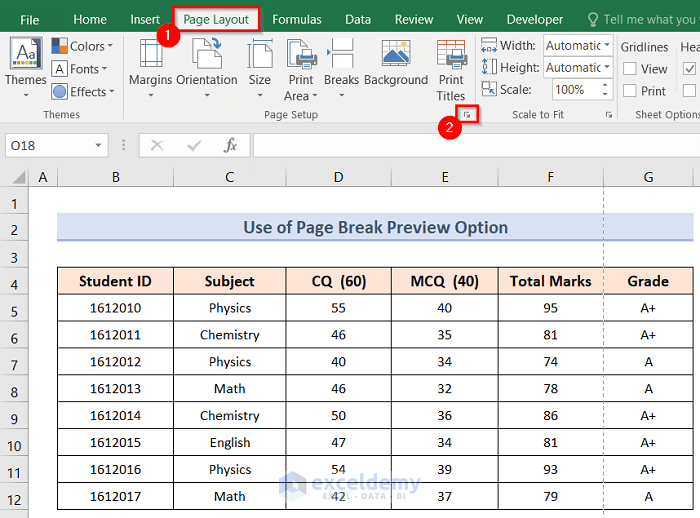Select the Student ID header cell
700x518 pixels.
click(x=116, y=281)
